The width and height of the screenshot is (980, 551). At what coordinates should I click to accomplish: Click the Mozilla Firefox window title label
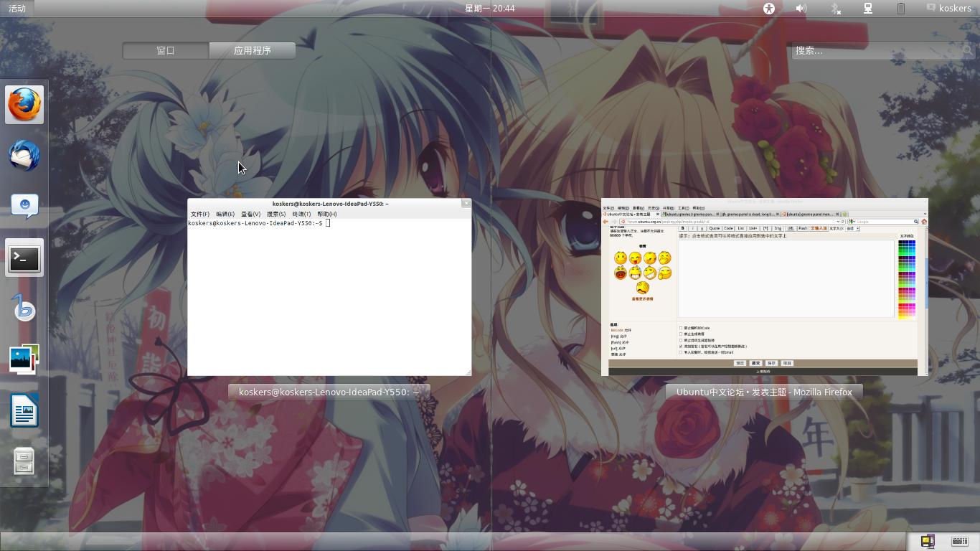click(x=764, y=392)
